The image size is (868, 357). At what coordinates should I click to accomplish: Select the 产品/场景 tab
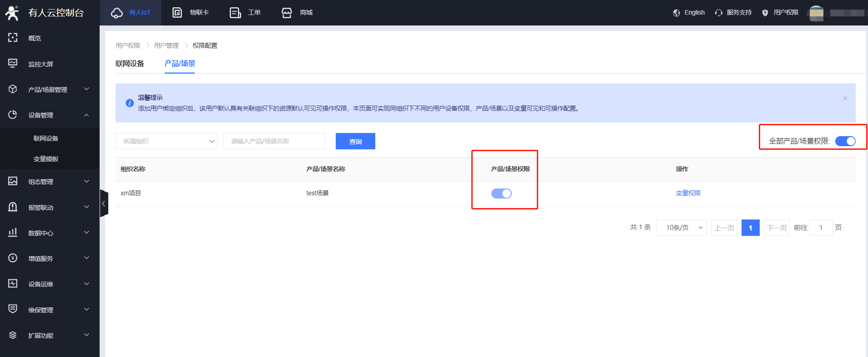[x=180, y=63]
